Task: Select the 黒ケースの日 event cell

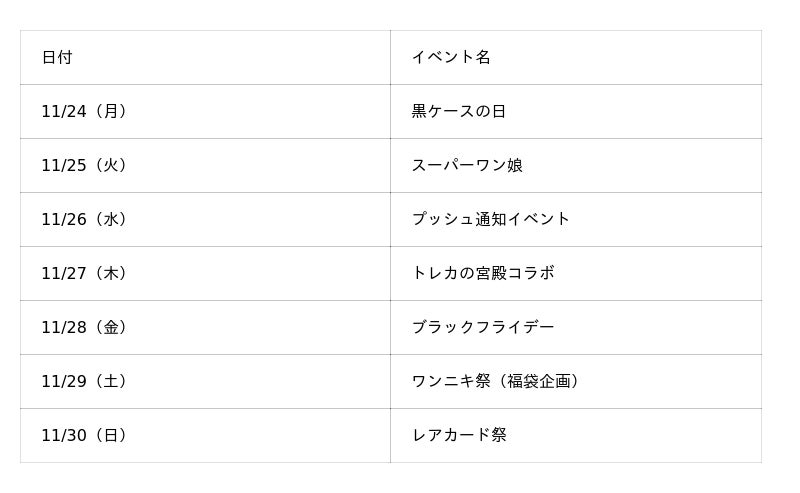Action: pos(459,112)
